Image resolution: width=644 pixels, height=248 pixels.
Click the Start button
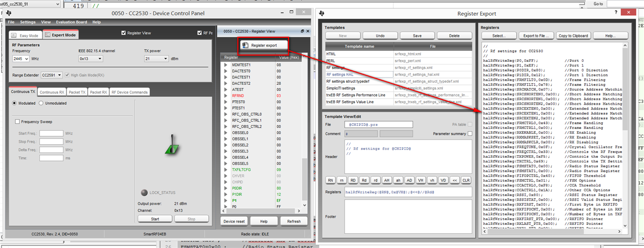(x=154, y=219)
